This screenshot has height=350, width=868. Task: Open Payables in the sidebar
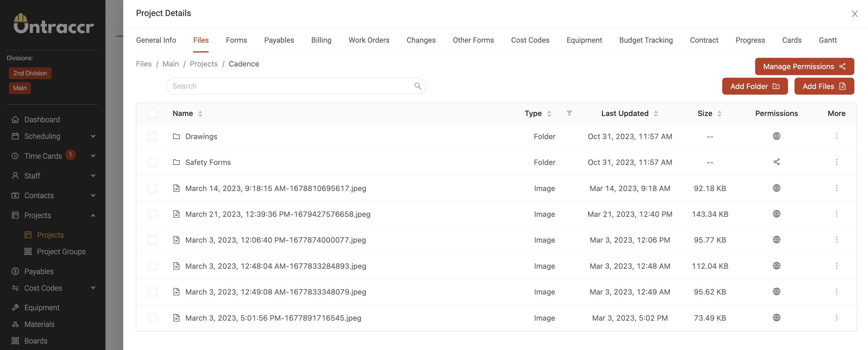[x=39, y=271]
